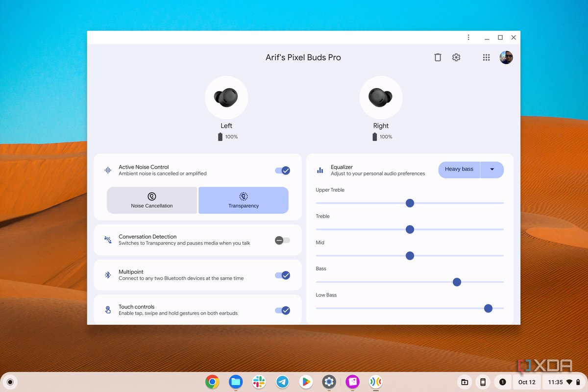Click the Right earbud image
This screenshot has width=588, height=392.
click(x=381, y=98)
